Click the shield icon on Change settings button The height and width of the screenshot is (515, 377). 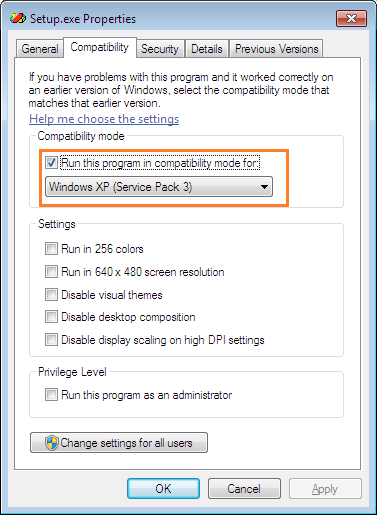point(51,443)
